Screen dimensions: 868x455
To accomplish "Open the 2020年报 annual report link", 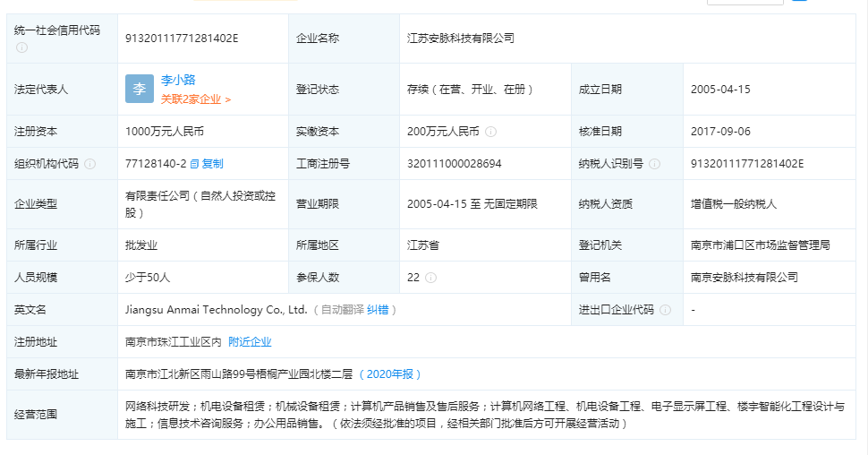I will 389,374.
